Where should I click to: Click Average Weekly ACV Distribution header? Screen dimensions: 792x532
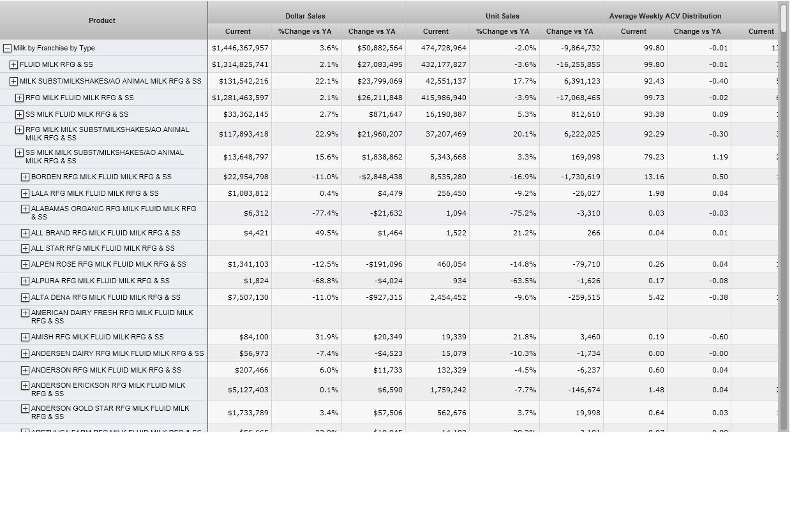pyautogui.click(x=665, y=16)
